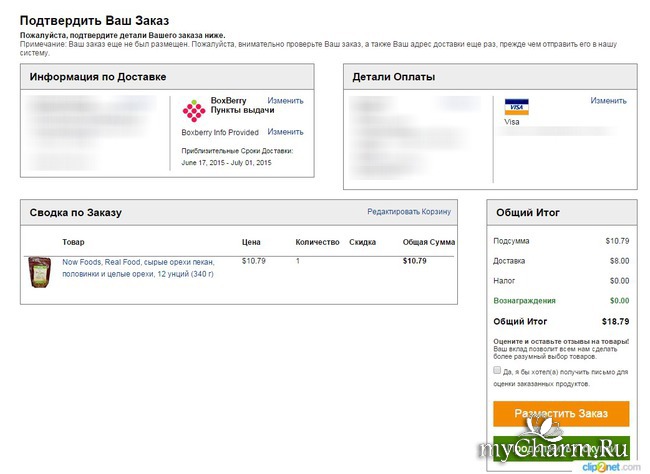The width and height of the screenshot is (650, 474).
Task: Click the Детали Оплаты section header
Action: [x=393, y=77]
